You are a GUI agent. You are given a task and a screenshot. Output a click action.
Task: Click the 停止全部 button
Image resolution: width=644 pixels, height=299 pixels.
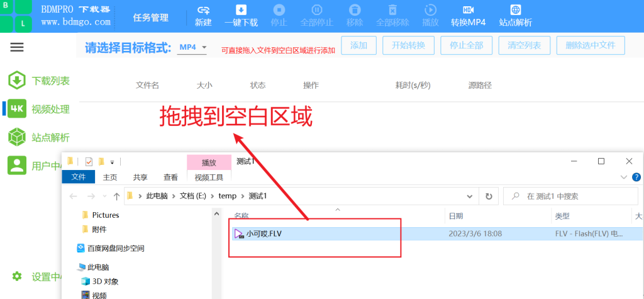[466, 45]
